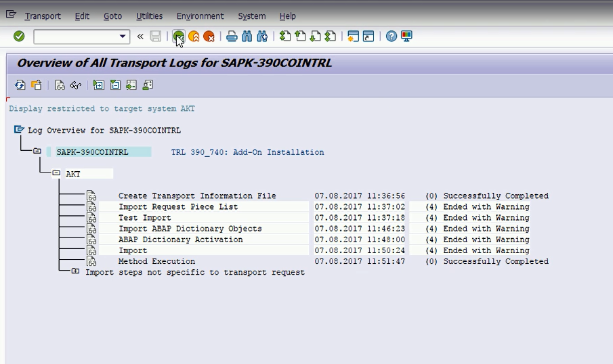Click the yellow Exit icon
This screenshot has width=613, height=364.
(x=194, y=37)
